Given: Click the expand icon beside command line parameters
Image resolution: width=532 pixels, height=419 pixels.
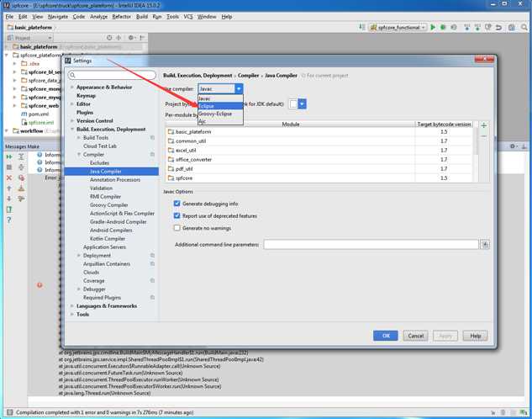Looking at the screenshot, I should pyautogui.click(x=485, y=244).
